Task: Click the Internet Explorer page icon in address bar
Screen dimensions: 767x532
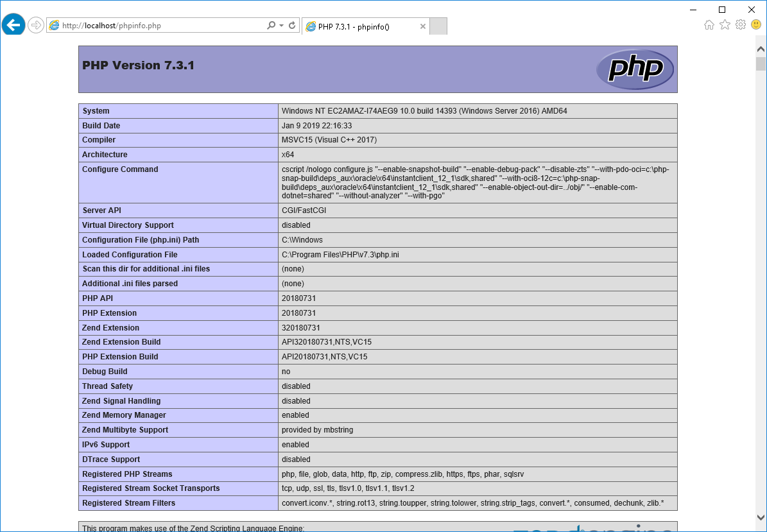Action: [x=54, y=26]
